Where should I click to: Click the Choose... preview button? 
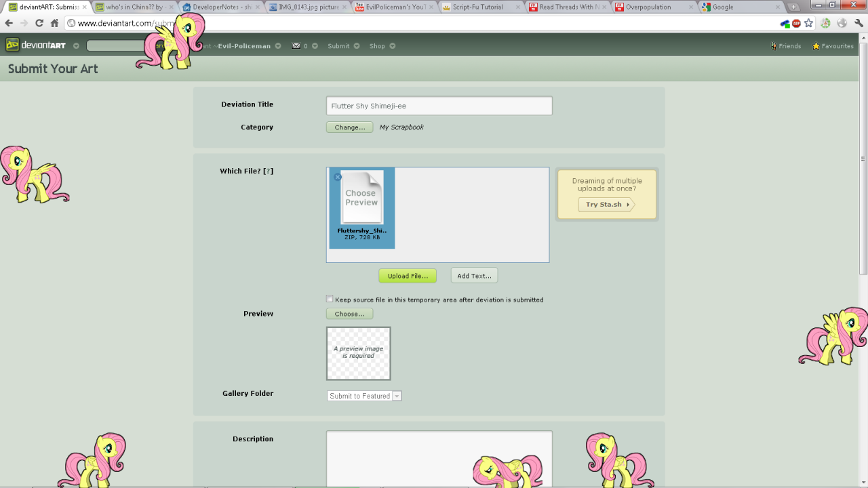pyautogui.click(x=349, y=314)
